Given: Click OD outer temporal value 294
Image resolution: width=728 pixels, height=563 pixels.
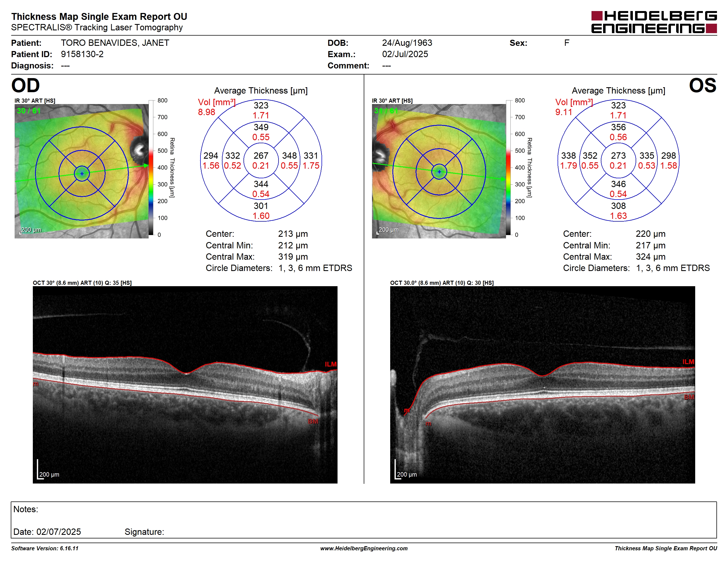Looking at the screenshot, I should [211, 156].
